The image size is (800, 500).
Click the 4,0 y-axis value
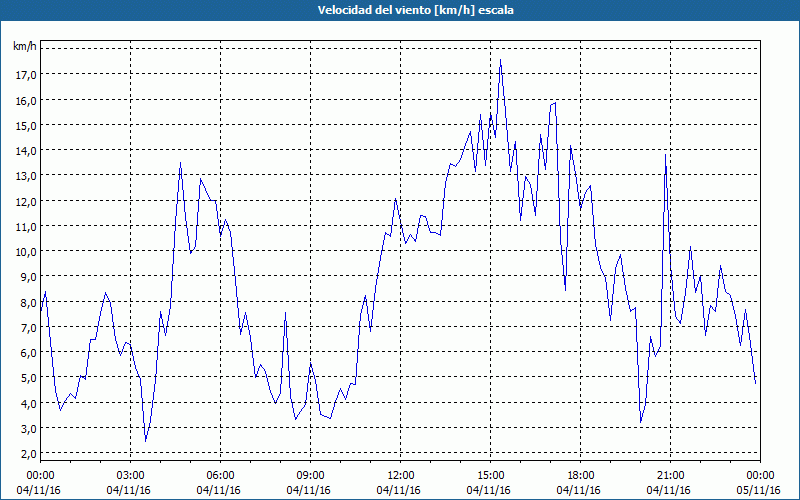click(29, 404)
